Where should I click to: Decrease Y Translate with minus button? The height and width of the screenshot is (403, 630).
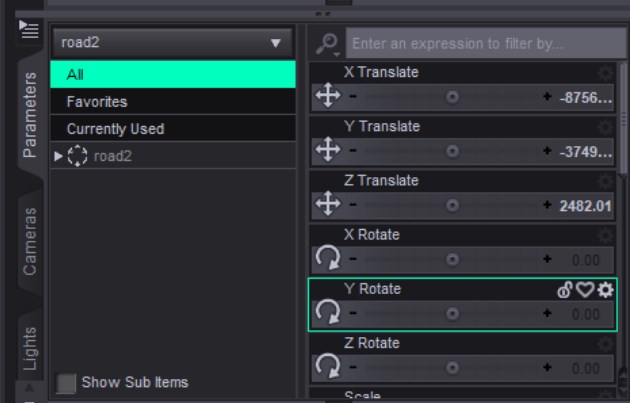353,151
